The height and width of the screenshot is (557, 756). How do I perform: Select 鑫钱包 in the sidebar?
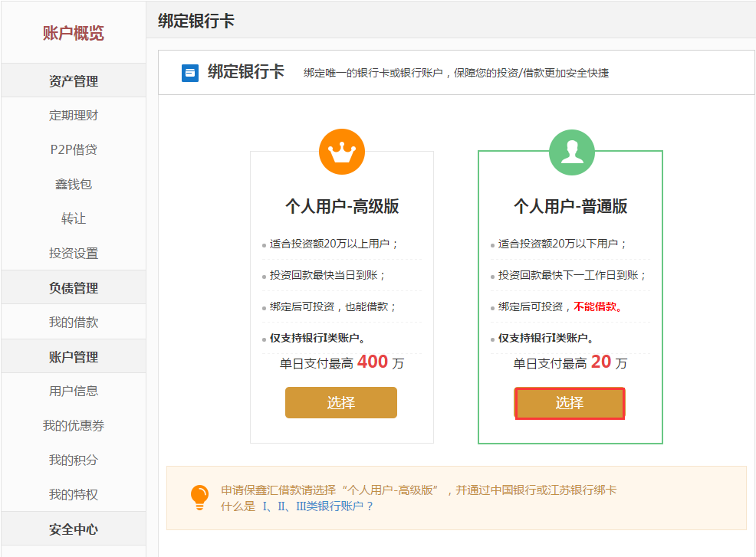(74, 184)
